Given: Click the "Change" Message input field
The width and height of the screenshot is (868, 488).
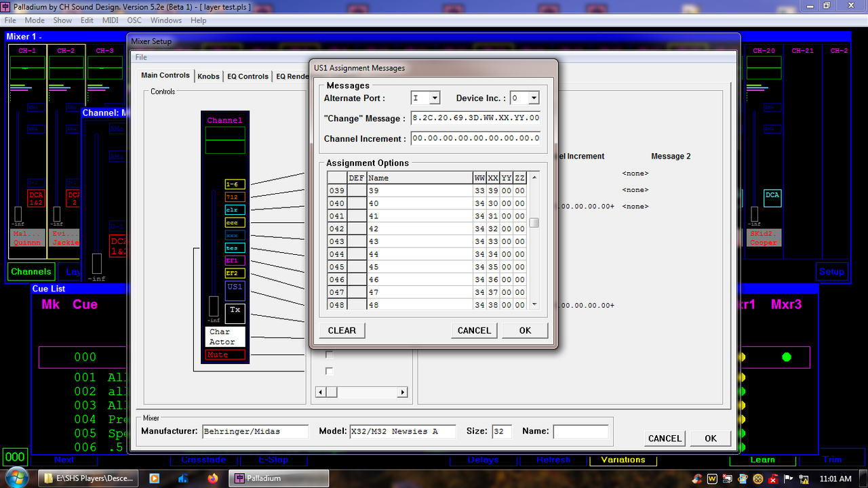Looking at the screenshot, I should pyautogui.click(x=475, y=118).
